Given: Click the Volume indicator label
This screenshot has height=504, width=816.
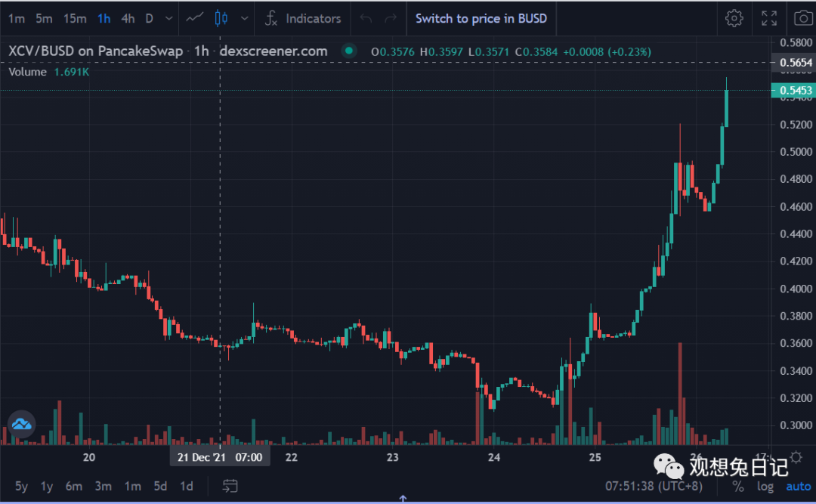Looking at the screenshot, I should [28, 72].
